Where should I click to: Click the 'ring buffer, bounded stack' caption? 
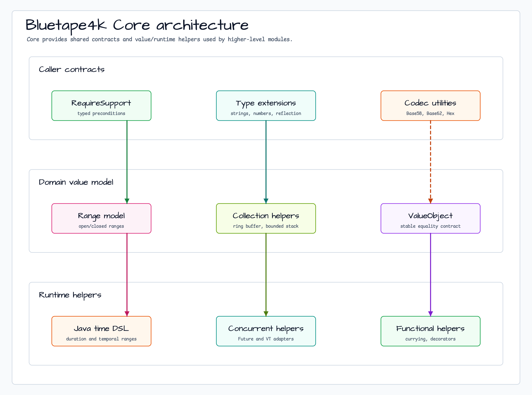tap(266, 226)
